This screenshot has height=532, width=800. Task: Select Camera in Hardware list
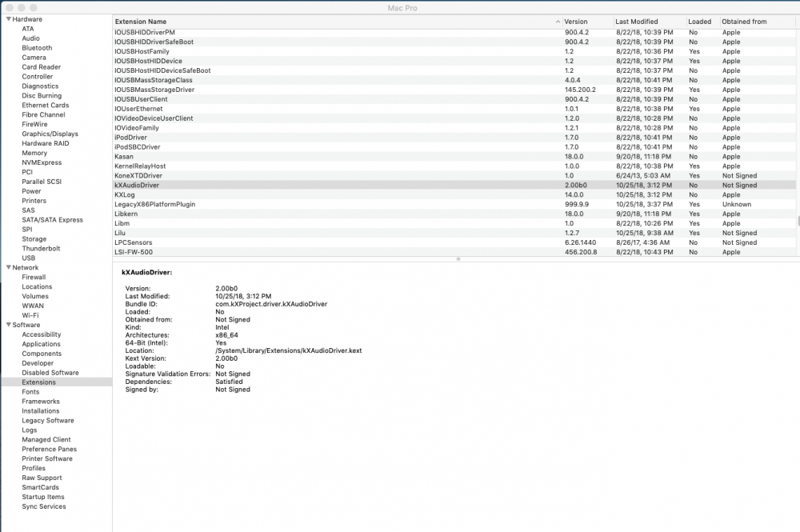[34, 57]
